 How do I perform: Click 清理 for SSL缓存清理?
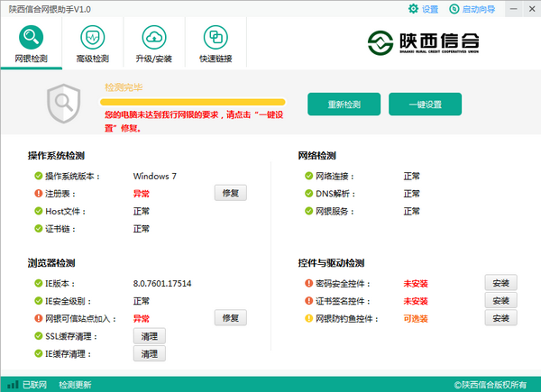[x=150, y=336]
